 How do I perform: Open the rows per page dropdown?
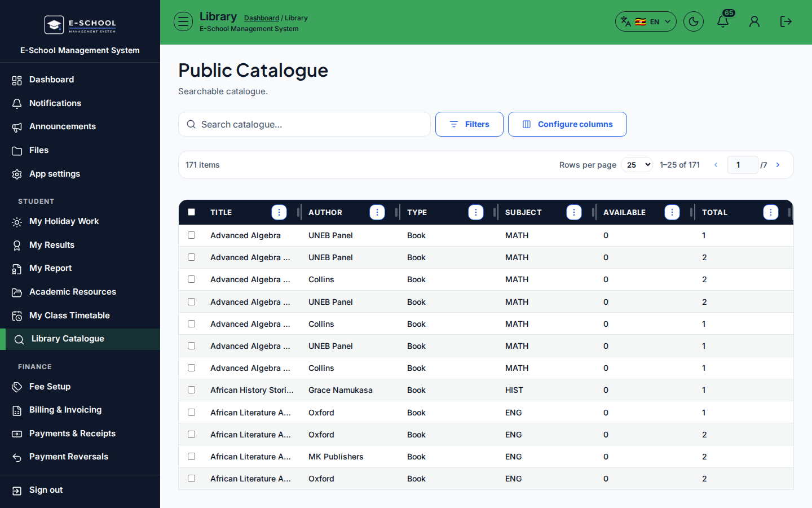coord(637,165)
